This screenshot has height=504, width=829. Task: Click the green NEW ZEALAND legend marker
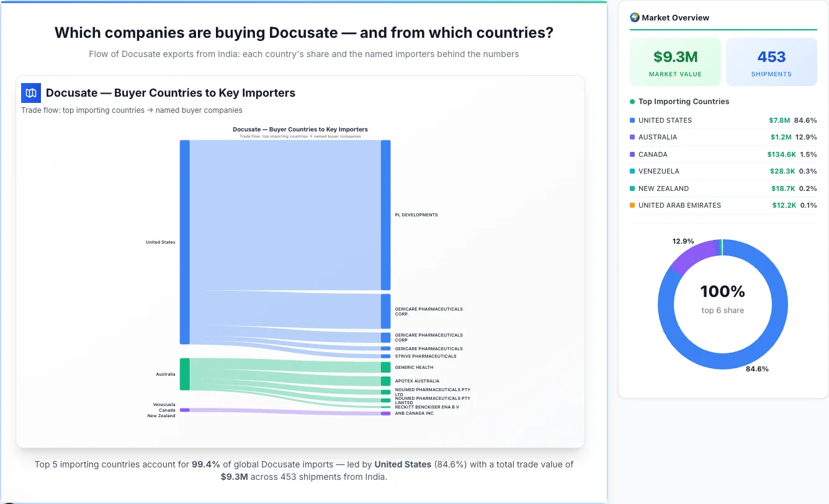click(x=632, y=188)
